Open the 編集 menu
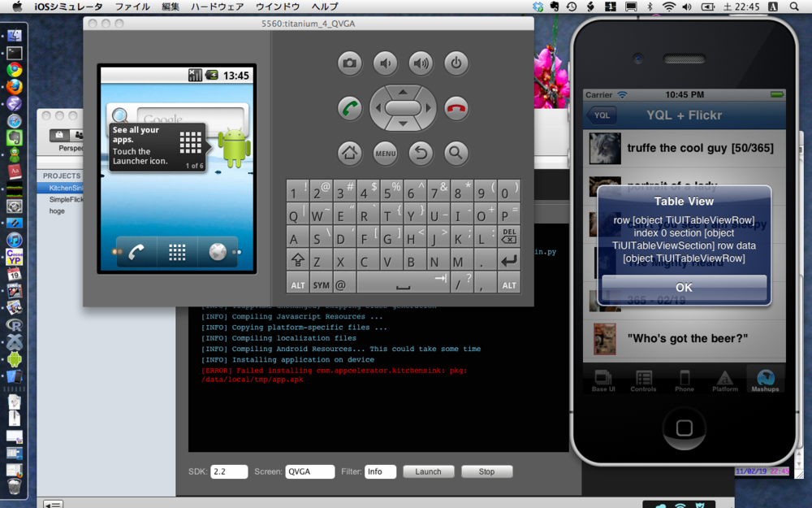This screenshot has width=812, height=508. (x=171, y=7)
